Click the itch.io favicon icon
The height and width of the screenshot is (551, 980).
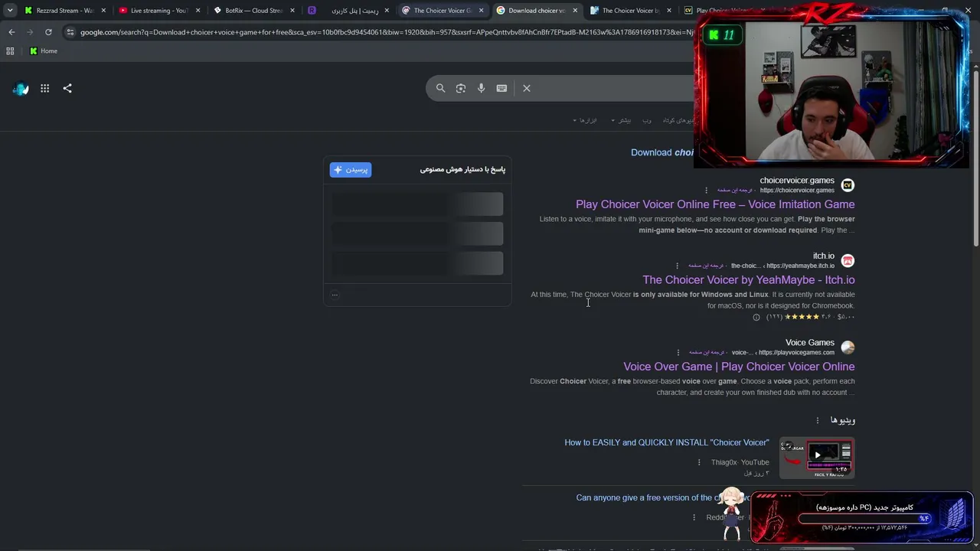(848, 261)
